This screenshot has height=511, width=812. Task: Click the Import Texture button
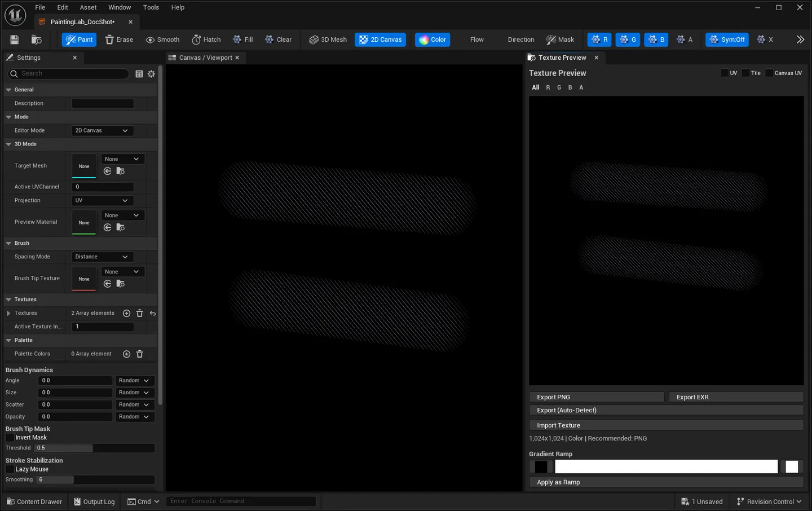click(666, 425)
